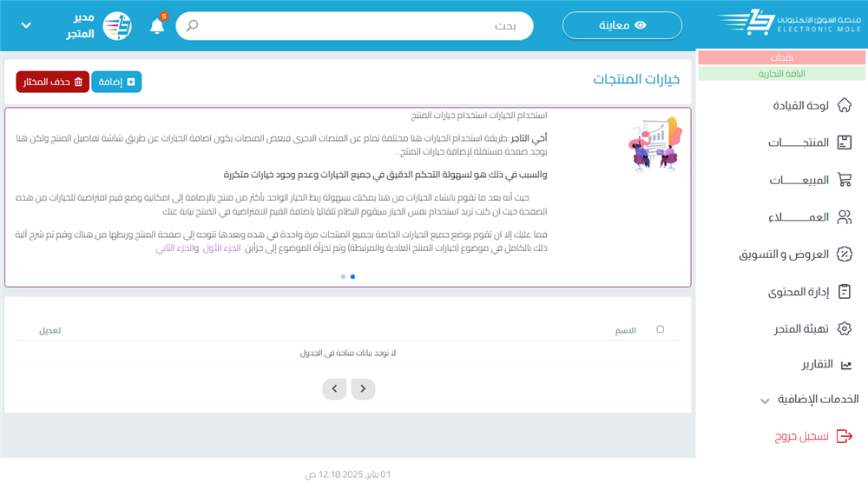Click the gear icon for تهيئة المتجر
Viewport: 868px width, 490px height.
[x=844, y=328]
